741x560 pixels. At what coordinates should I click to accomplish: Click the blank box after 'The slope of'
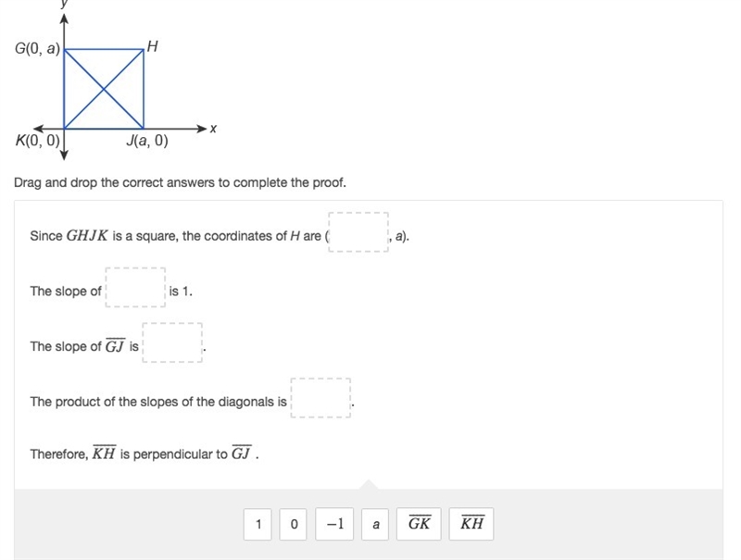(x=135, y=287)
